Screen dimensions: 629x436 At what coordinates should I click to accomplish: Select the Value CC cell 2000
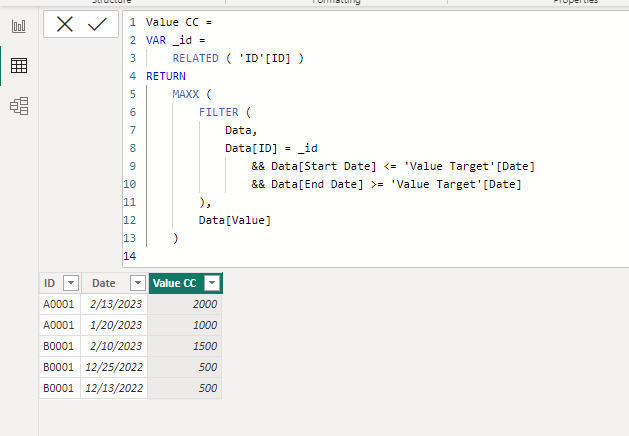(185, 304)
